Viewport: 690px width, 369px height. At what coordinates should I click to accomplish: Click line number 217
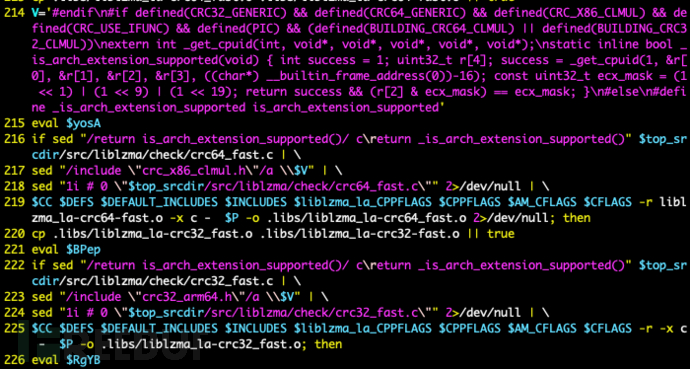15,171
